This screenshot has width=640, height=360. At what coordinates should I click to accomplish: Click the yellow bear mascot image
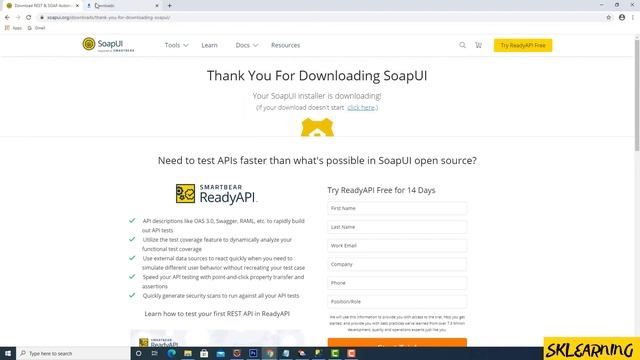click(x=317, y=127)
